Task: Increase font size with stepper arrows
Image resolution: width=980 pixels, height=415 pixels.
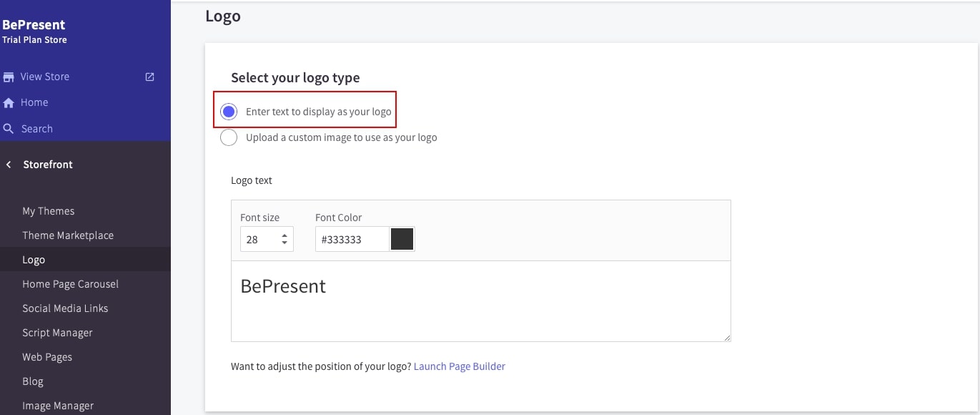Action: (x=284, y=235)
